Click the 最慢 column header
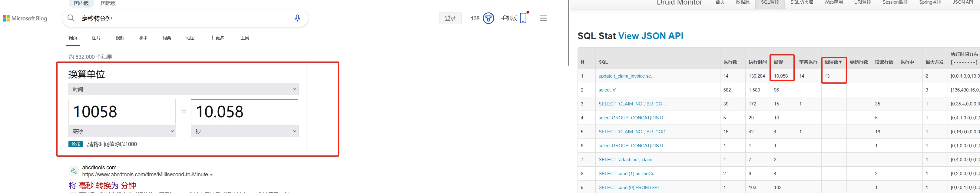 coord(778,62)
